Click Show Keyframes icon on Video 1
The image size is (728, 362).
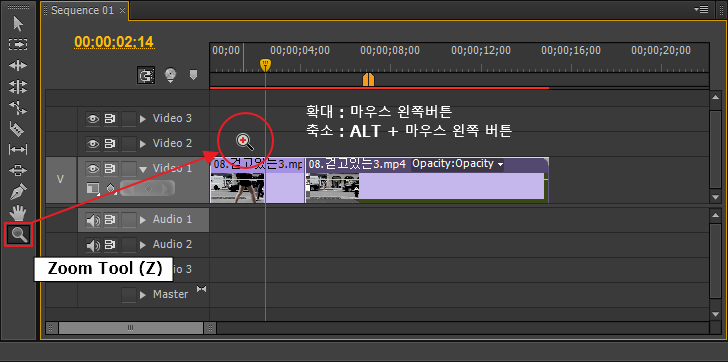(111, 189)
